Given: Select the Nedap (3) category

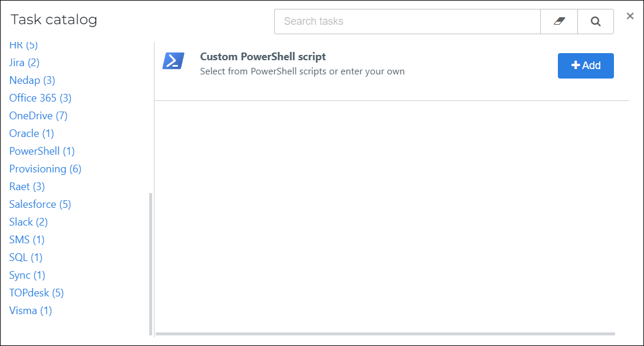Looking at the screenshot, I should coord(32,80).
